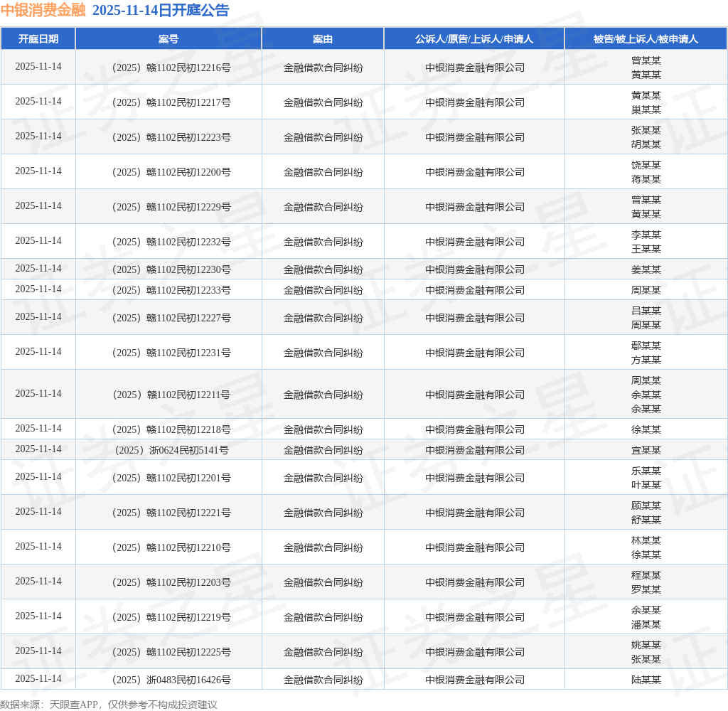Select case number 赣1102民初12211号
Viewport: 728px width, 711px height.
coord(171,395)
